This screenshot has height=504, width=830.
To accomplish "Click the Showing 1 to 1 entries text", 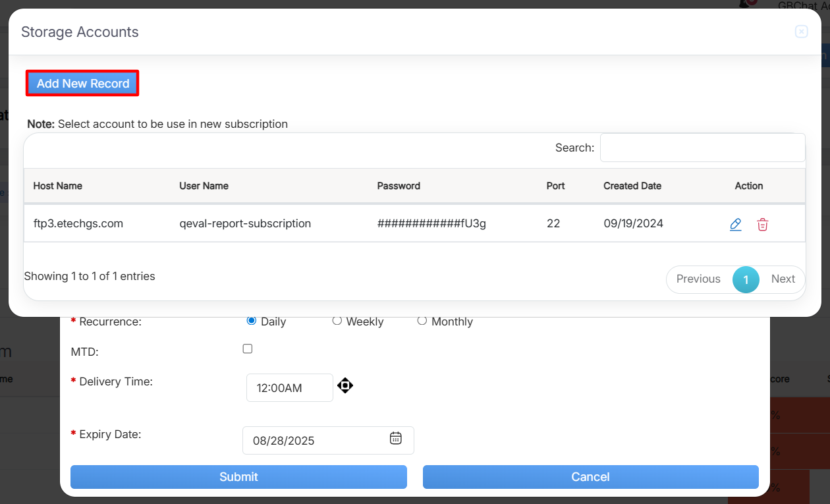I will pos(90,276).
